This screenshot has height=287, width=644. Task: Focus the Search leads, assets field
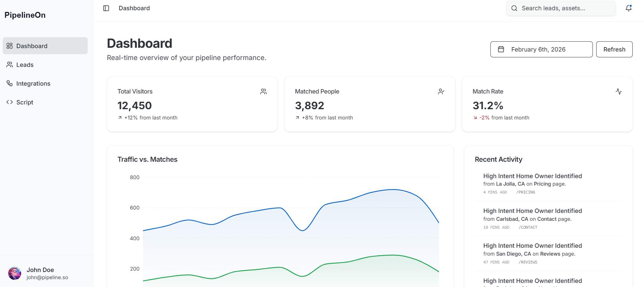pyautogui.click(x=563, y=8)
